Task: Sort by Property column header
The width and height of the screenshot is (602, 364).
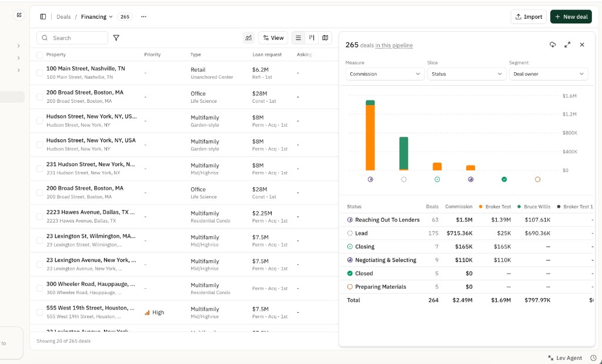Action: pos(56,55)
